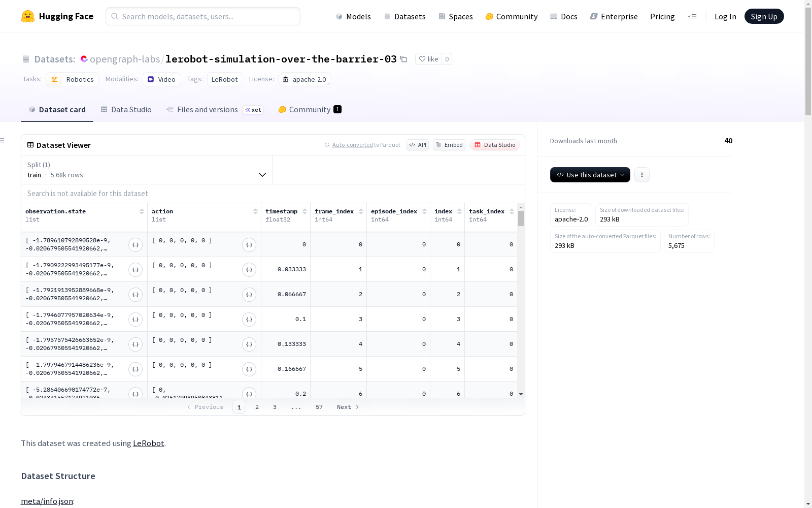Click the Embed button
Image resolution: width=812 pixels, height=508 pixels.
449,145
